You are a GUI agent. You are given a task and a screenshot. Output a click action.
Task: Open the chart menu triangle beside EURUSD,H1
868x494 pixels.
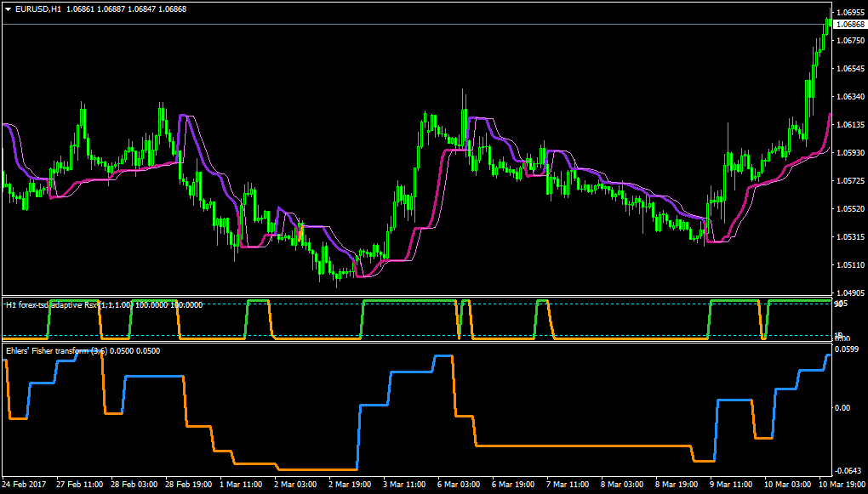click(x=9, y=9)
